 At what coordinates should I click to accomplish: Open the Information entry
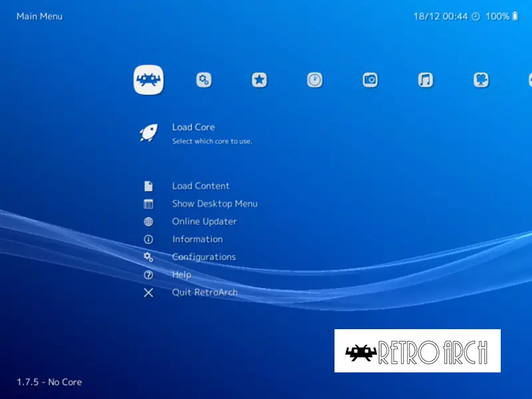(x=198, y=239)
